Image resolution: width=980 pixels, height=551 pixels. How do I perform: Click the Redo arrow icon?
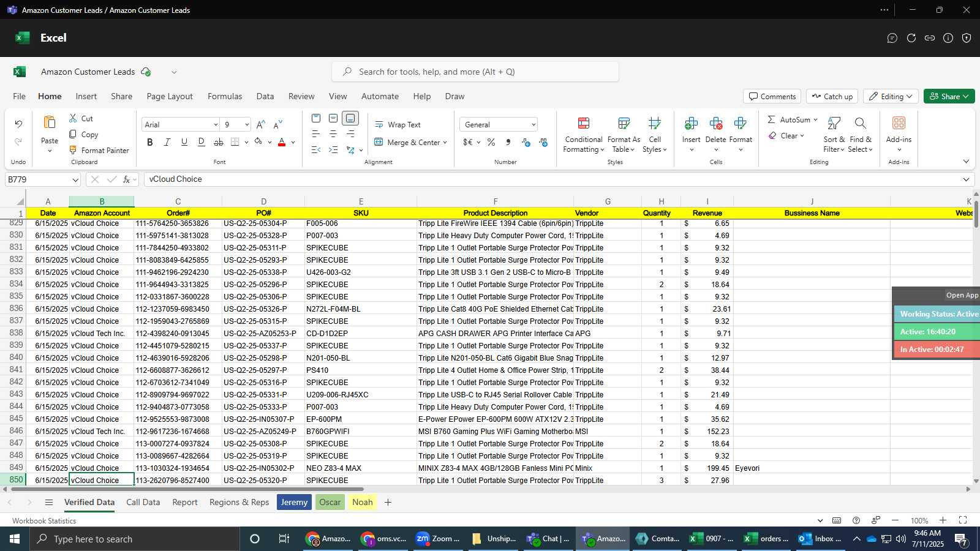(18, 142)
